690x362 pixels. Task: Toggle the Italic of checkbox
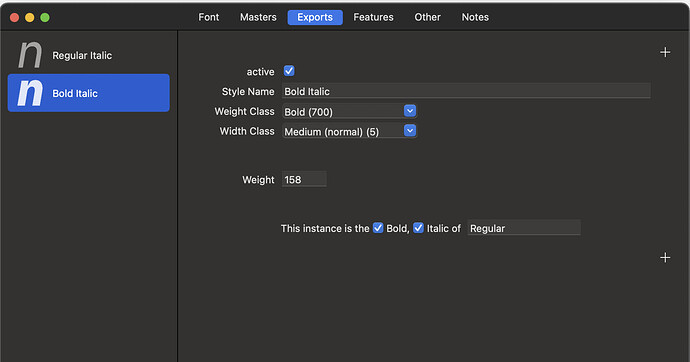pos(418,228)
